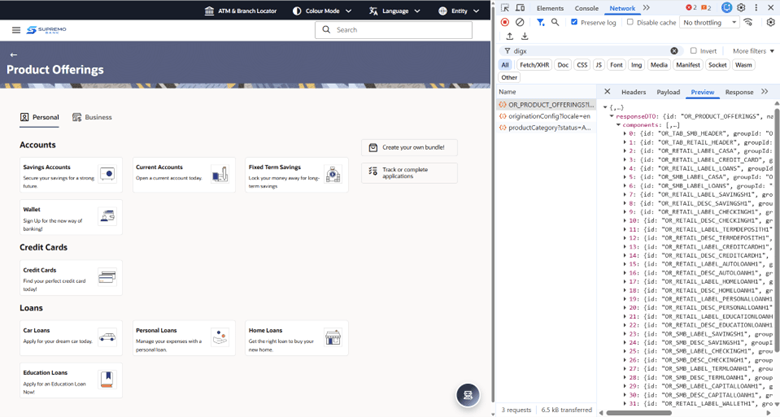780x417 pixels.
Task: Stop recording network log
Action: click(x=505, y=22)
